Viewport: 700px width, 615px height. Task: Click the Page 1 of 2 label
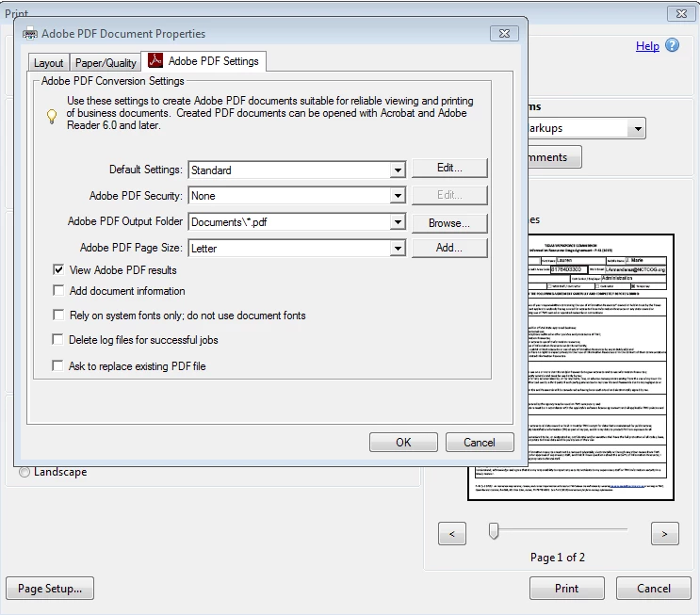[558, 558]
